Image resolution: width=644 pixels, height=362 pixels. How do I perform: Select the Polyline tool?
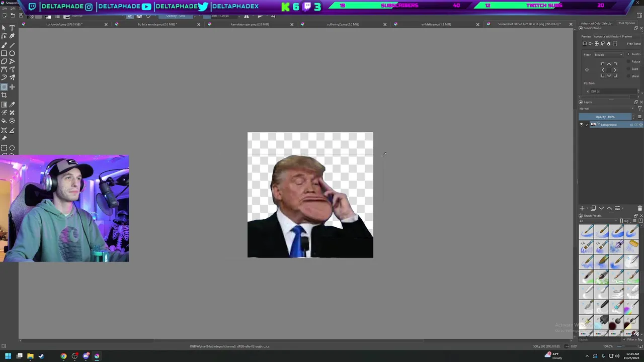point(12,61)
